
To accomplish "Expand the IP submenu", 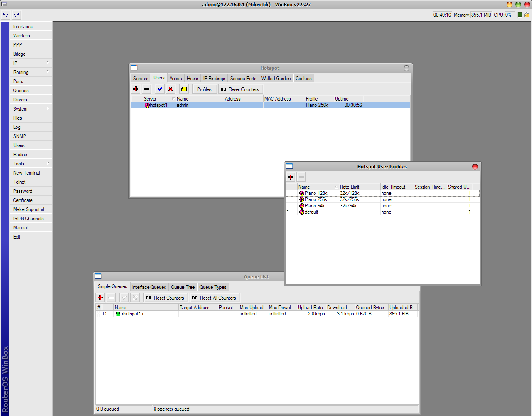I will point(47,63).
